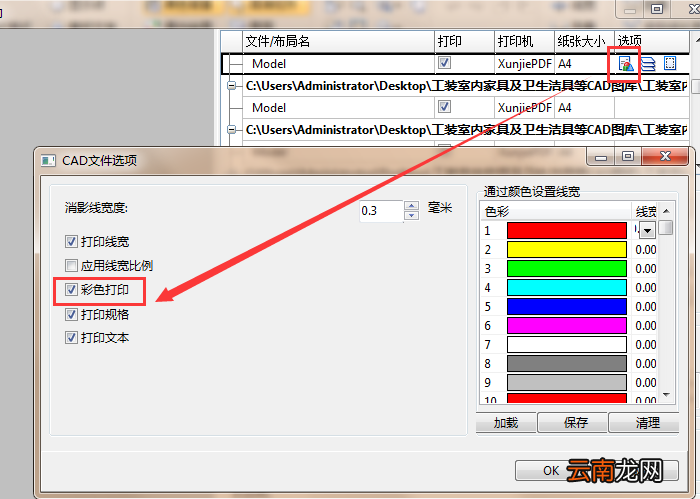Confirm dialog with OK button
This screenshot has height=499, width=700.
click(596, 470)
